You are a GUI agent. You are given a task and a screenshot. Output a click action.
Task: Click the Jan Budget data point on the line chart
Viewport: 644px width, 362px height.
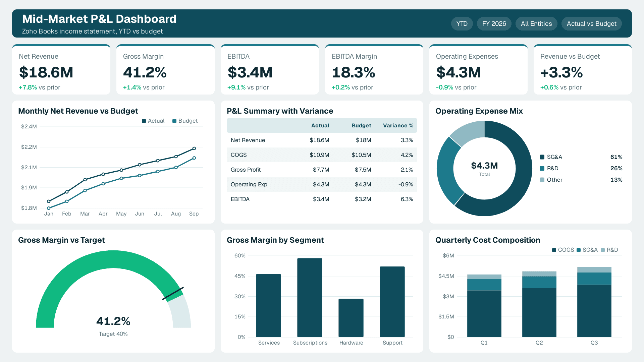(x=49, y=208)
